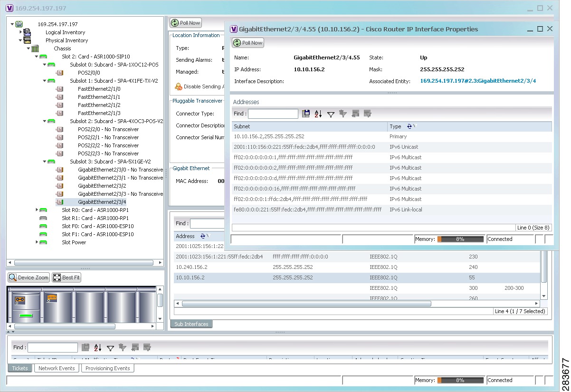Click memory usage bar in main status bar
The height and width of the screenshot is (392, 571).
click(x=460, y=380)
